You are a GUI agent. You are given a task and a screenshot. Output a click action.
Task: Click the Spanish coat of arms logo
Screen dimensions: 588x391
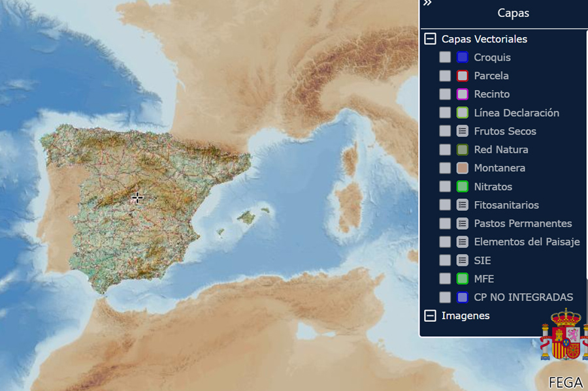pos(563,336)
